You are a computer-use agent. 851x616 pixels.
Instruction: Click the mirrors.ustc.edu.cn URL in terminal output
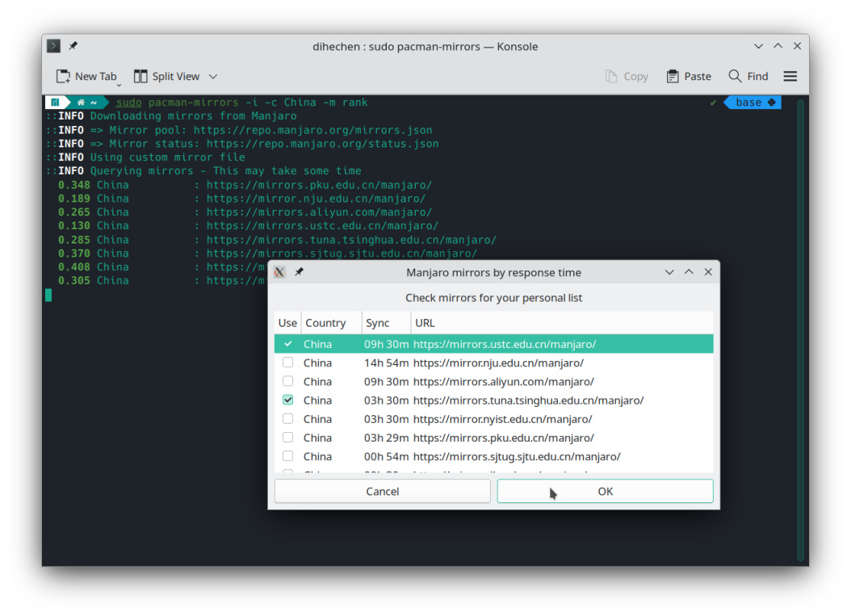click(x=322, y=226)
